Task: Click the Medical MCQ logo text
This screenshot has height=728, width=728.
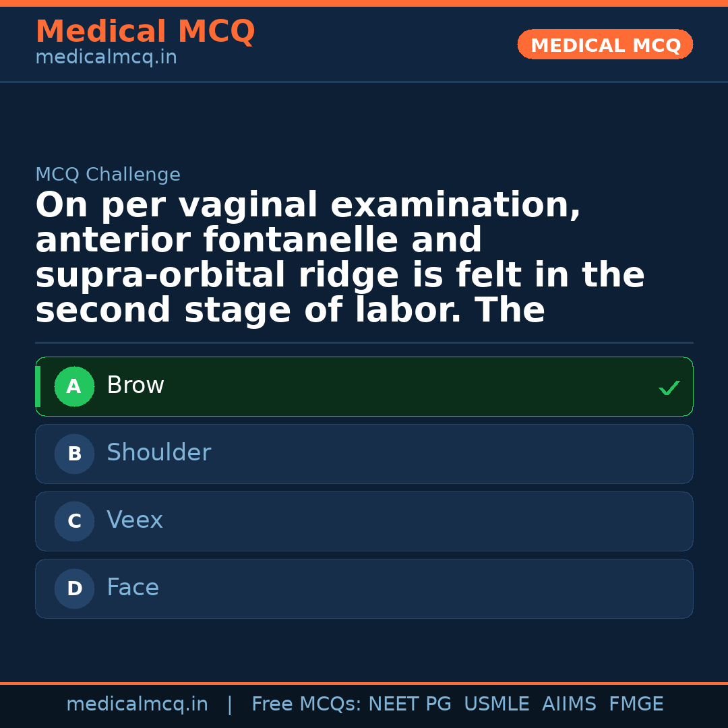Action: coord(145,32)
